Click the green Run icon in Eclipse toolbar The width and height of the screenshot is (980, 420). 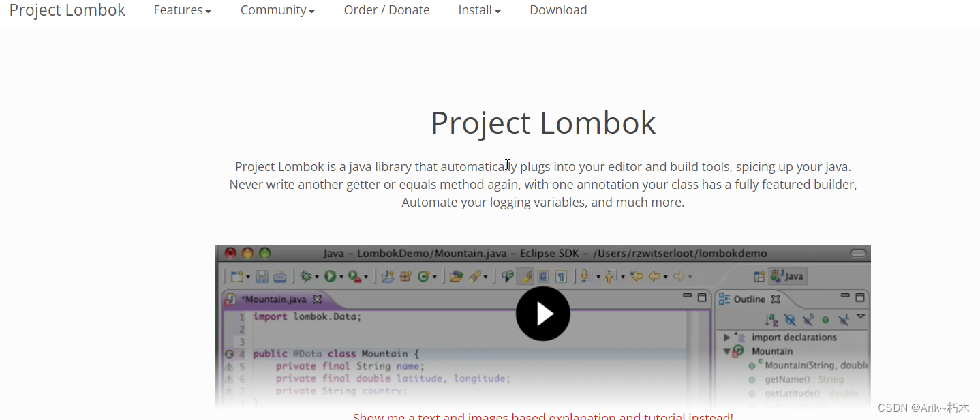[x=330, y=276]
